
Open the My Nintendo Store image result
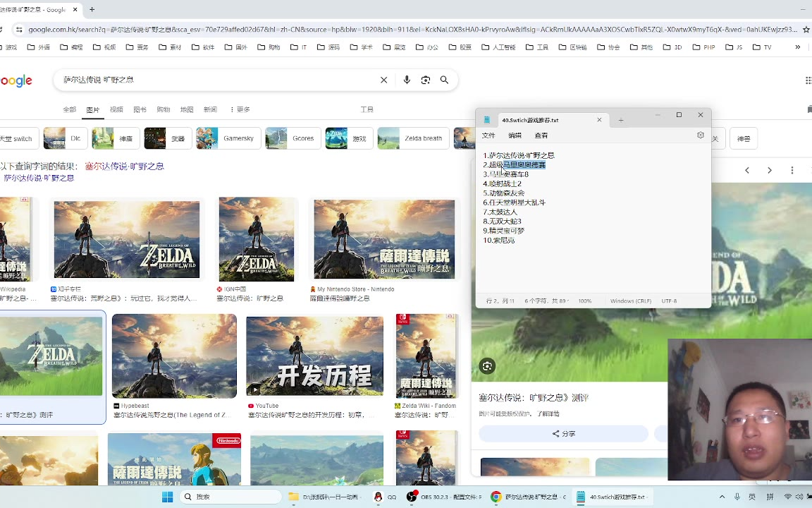(x=384, y=239)
